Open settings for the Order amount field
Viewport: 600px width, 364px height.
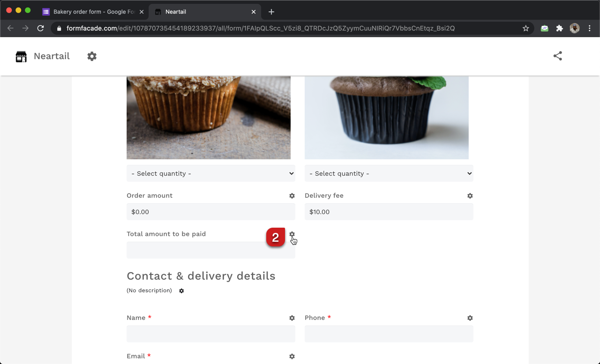click(x=292, y=196)
